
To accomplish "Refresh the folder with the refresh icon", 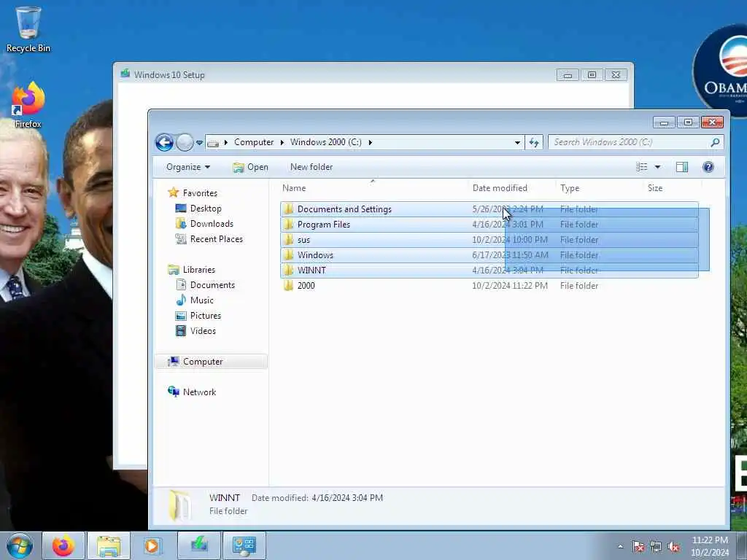I will point(534,142).
